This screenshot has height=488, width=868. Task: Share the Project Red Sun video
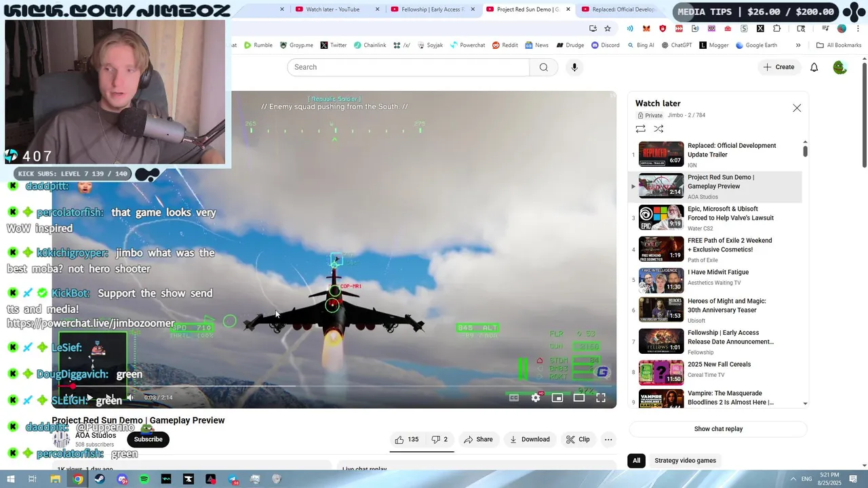(478, 439)
